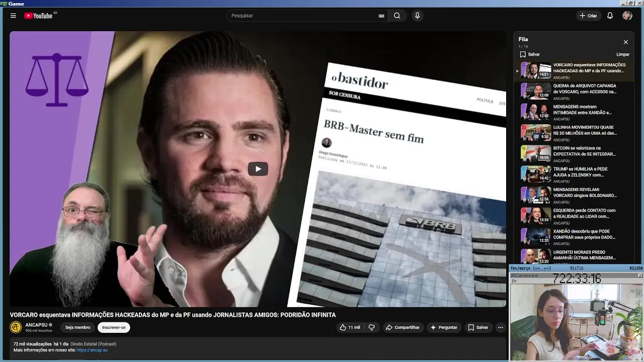Save the queue with the Salvar bookmark
644x362 pixels.
coord(530,54)
